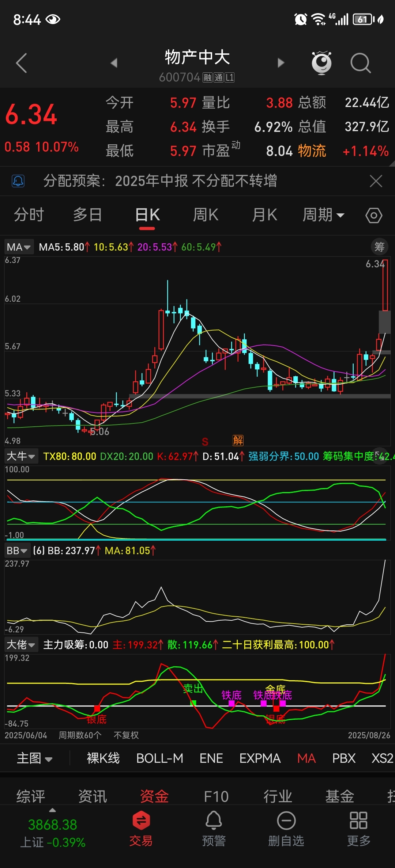Open the 资金 tab
Viewport: 395px width, 868px height.
[x=154, y=796]
